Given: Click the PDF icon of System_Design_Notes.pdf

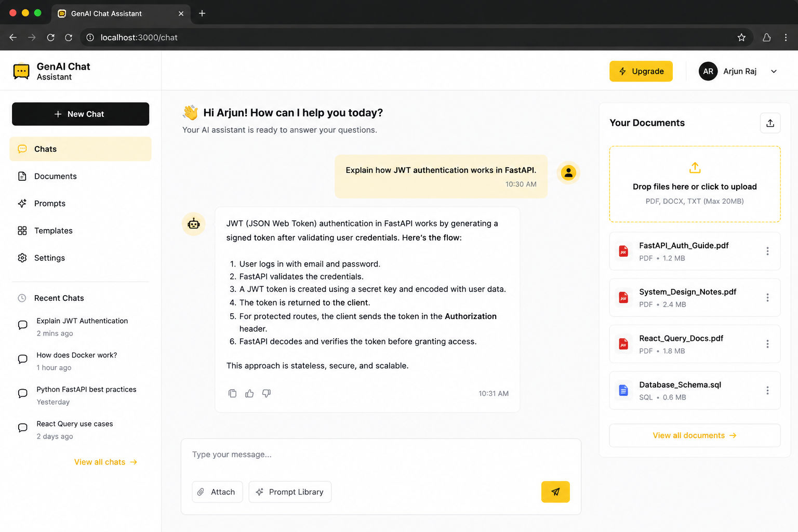Looking at the screenshot, I should click(x=623, y=298).
